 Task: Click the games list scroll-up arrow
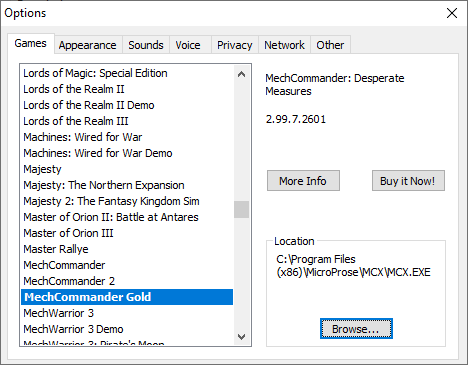[242, 74]
